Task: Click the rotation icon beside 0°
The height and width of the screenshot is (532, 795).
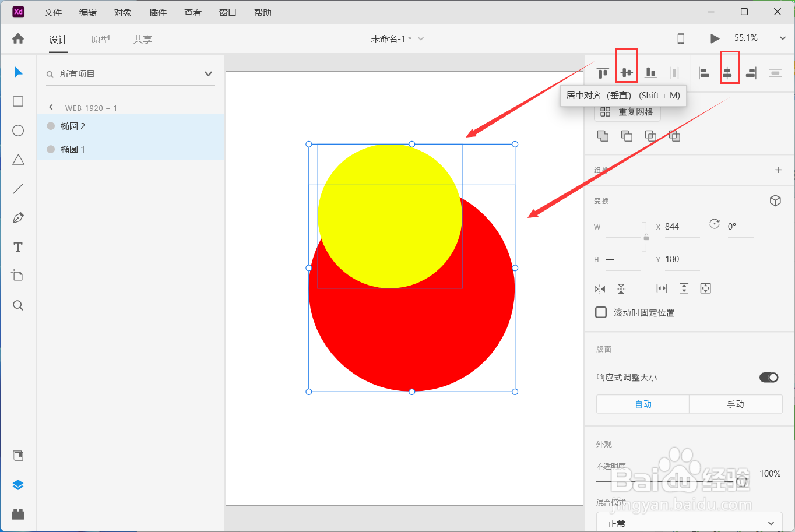Action: pos(715,224)
